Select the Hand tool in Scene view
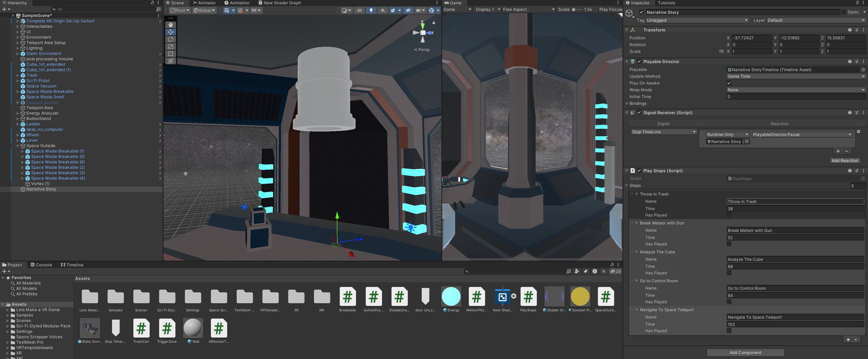The height and width of the screenshot is (359, 868). click(x=170, y=25)
